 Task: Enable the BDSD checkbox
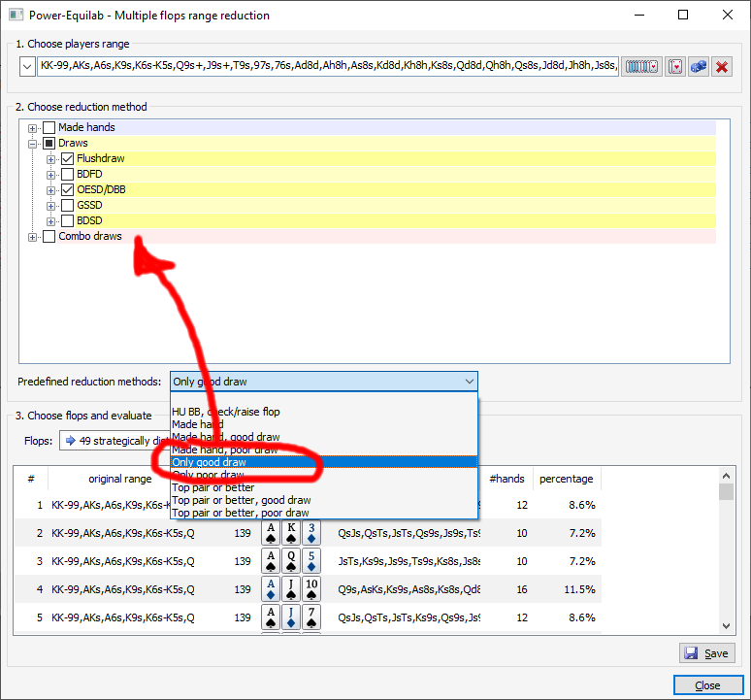pos(68,221)
